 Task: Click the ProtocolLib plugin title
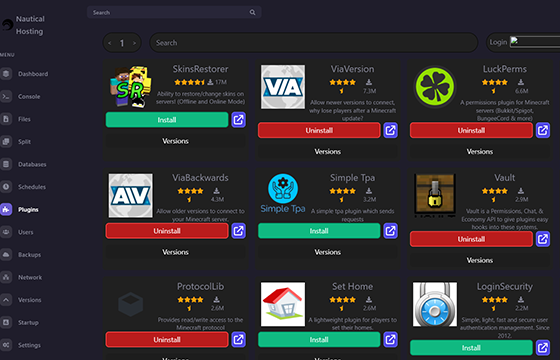coord(200,286)
